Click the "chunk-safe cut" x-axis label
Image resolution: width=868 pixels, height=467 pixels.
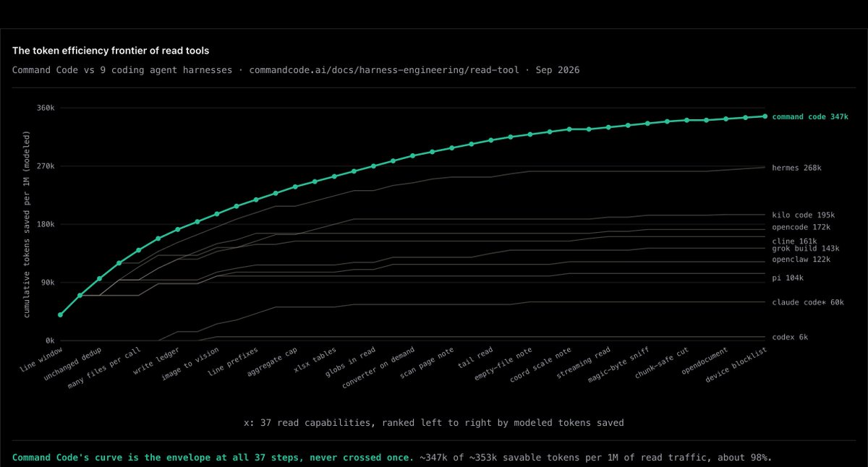click(x=663, y=364)
